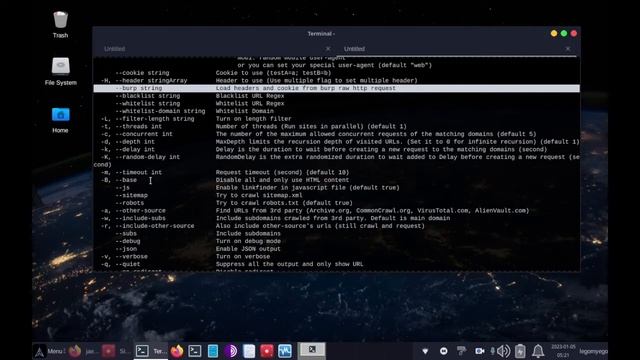The image size is (640, 360).
Task: Launch Firefox from the panel launcher
Action: (177, 351)
